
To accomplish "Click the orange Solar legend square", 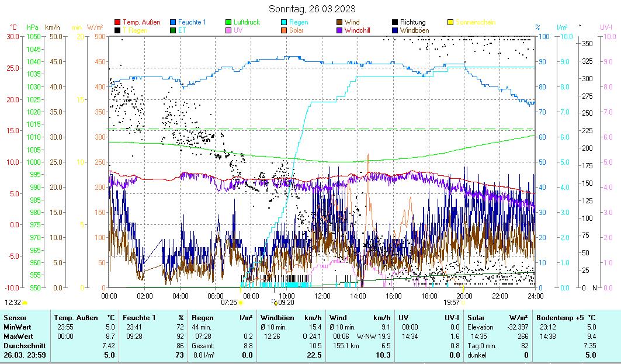I will pyautogui.click(x=285, y=30).
